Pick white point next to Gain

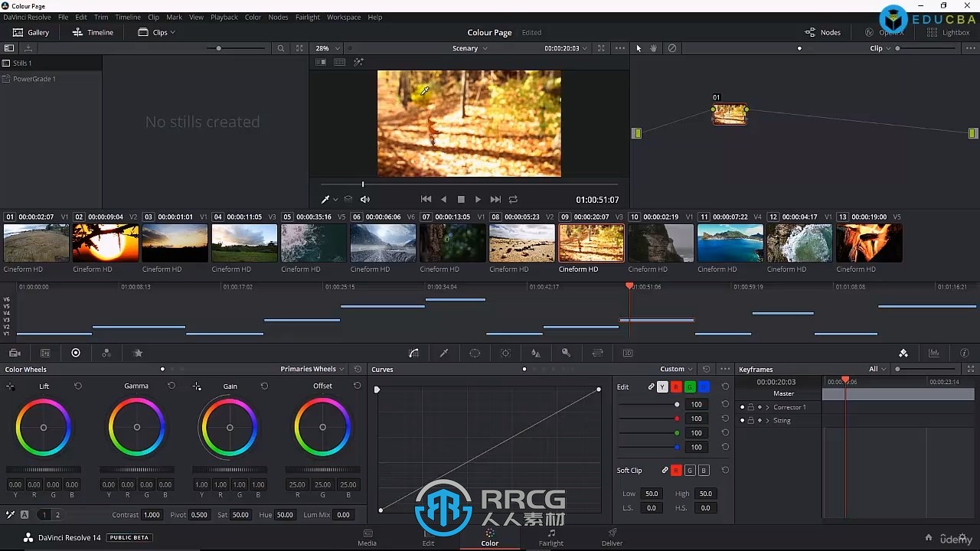click(197, 386)
